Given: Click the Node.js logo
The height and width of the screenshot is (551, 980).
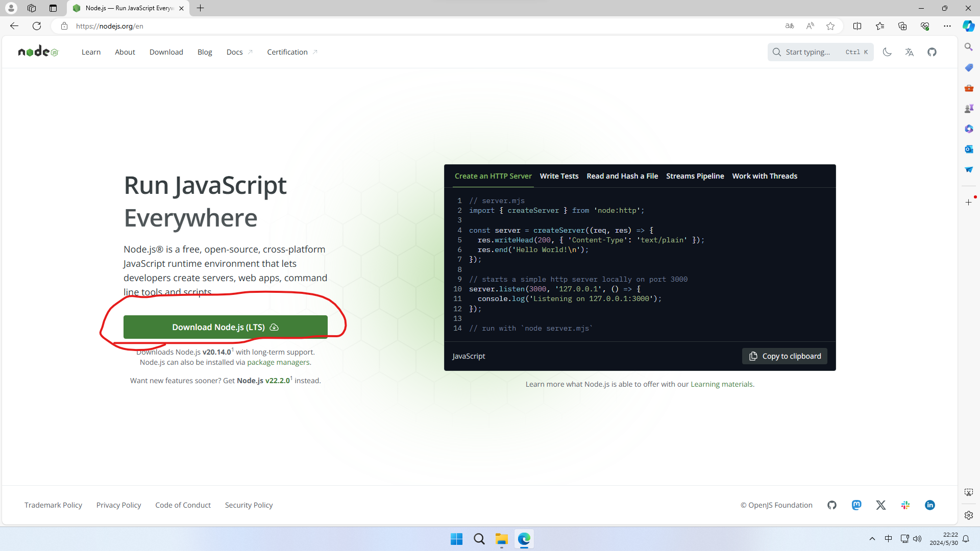Looking at the screenshot, I should (x=38, y=52).
